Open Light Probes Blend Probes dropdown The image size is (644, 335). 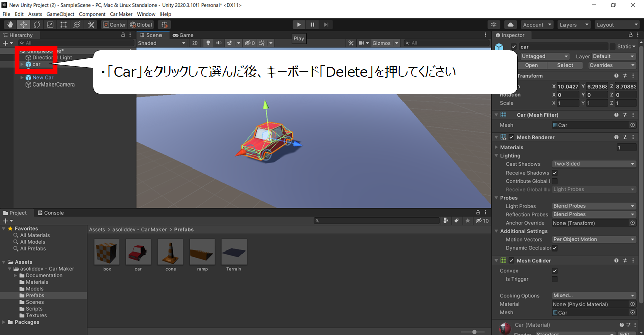(594, 206)
